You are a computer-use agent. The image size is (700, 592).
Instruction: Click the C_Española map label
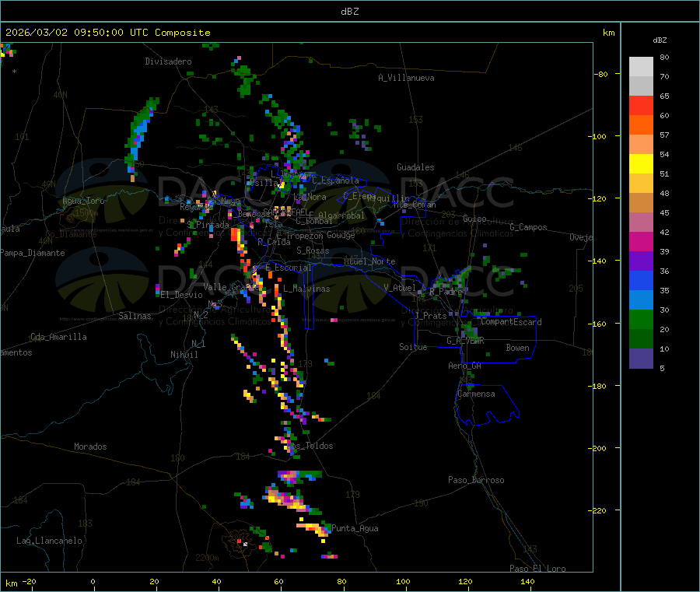coord(335,180)
